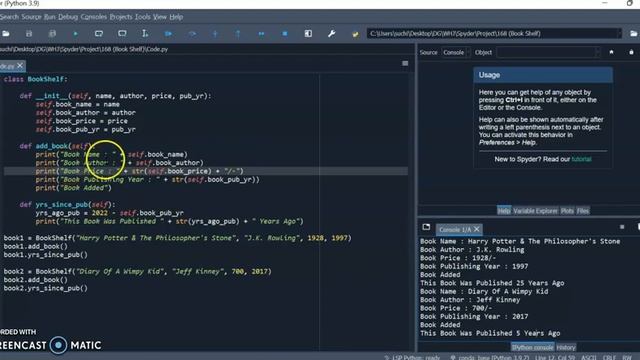Click the LSP Python ready status
Image resolution: width=640 pixels, height=360 pixels.
(412, 357)
